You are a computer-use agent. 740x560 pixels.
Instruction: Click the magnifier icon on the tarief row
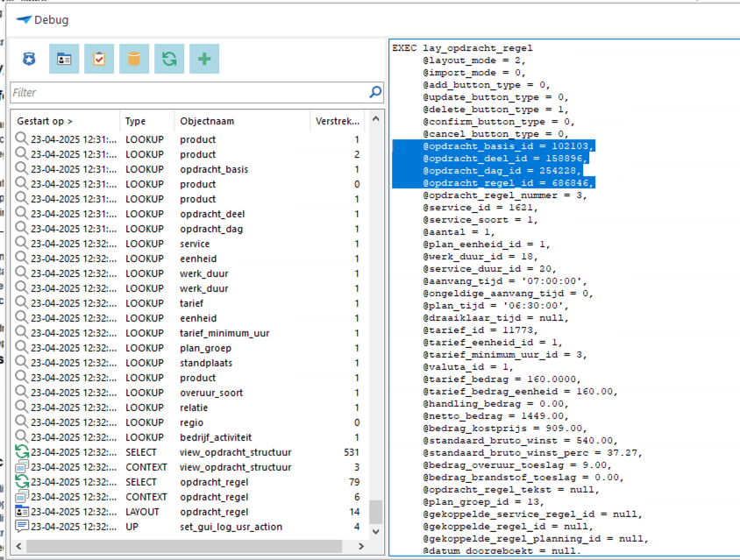tap(22, 302)
